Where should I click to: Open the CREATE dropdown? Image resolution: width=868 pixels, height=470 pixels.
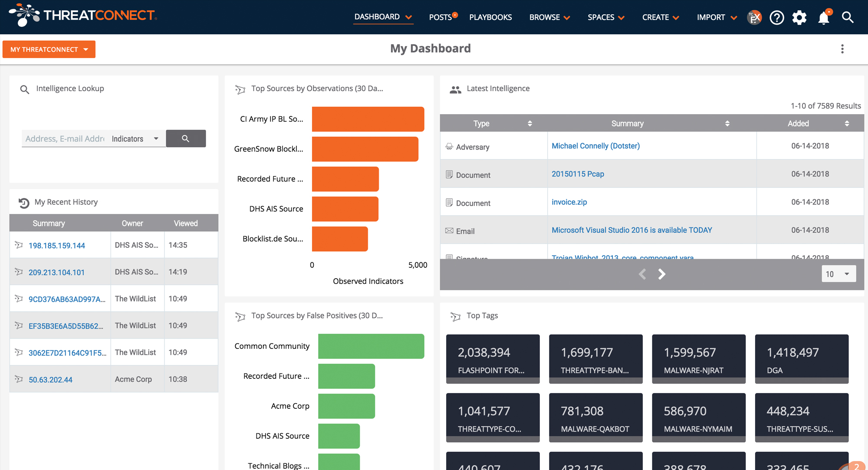661,17
